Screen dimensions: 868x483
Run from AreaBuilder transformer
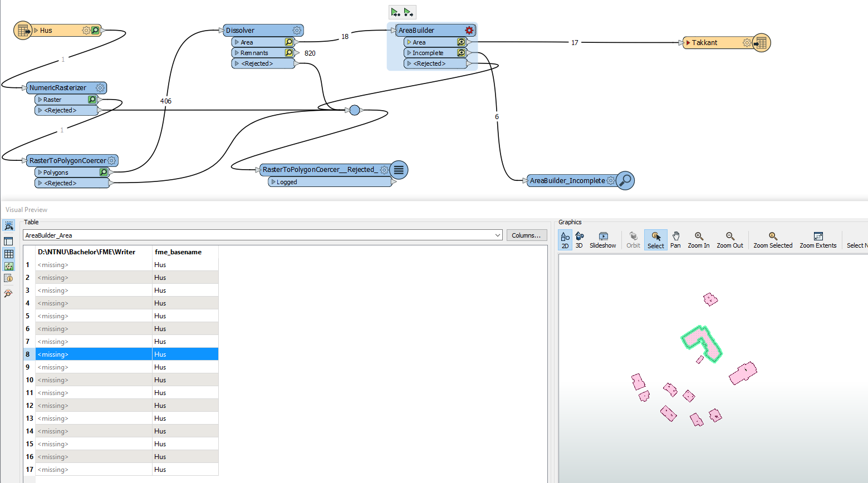click(409, 12)
